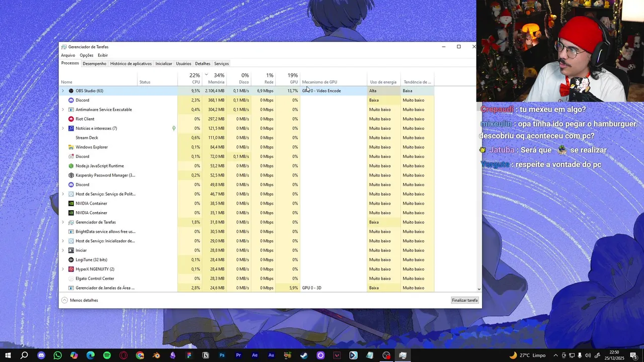
Task: Switch to the Detalhes tab
Action: click(x=203, y=64)
